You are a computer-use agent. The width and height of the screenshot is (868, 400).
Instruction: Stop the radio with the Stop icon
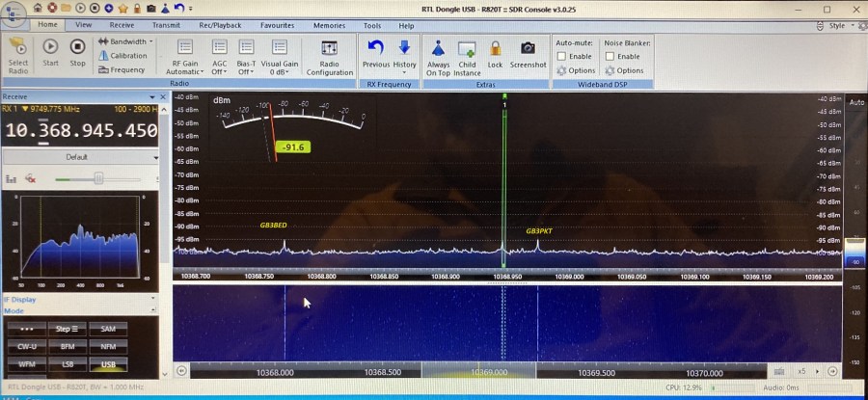(x=77, y=50)
